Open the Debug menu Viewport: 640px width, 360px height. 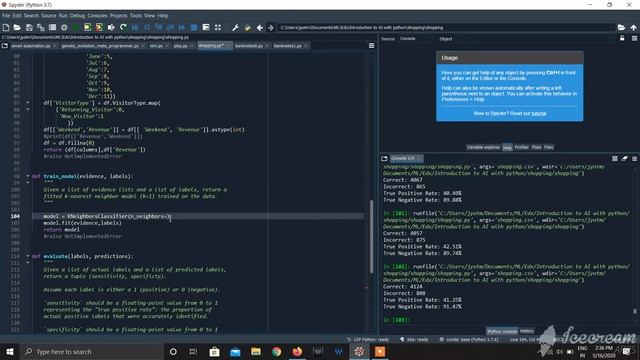77,16
